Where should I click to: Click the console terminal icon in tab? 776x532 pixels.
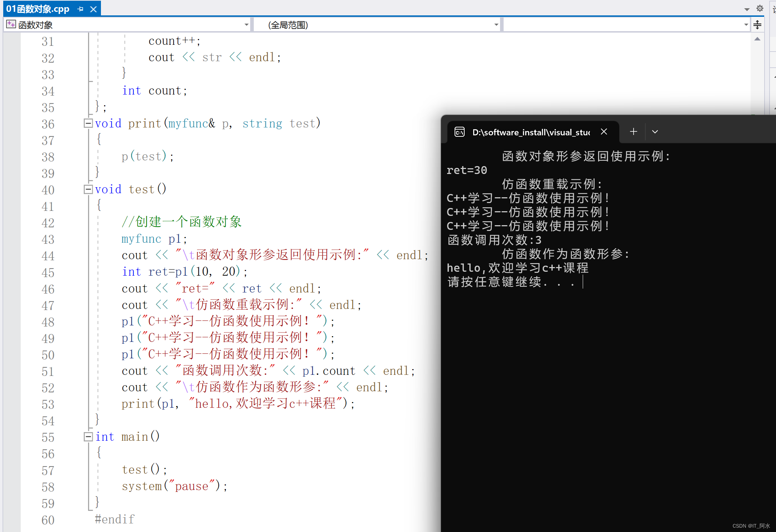[x=459, y=132]
